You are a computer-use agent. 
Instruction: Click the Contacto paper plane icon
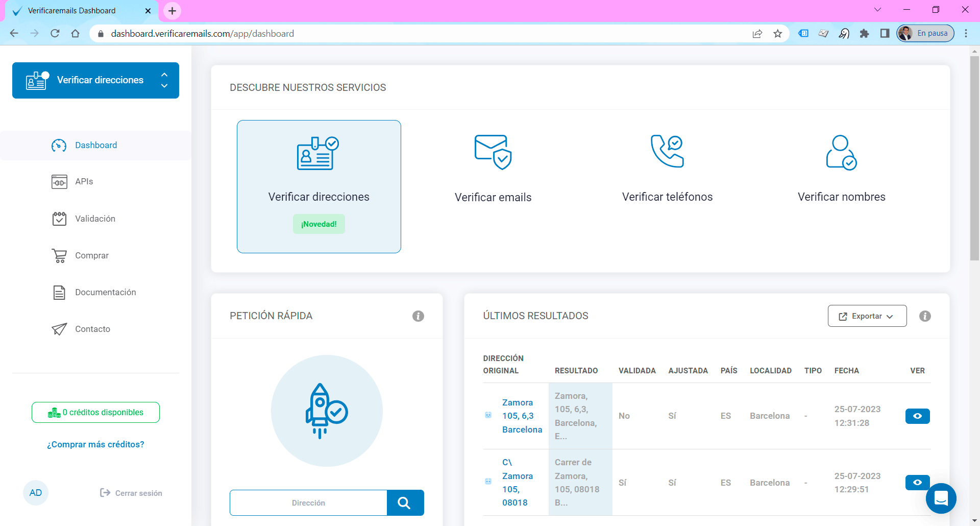click(59, 329)
